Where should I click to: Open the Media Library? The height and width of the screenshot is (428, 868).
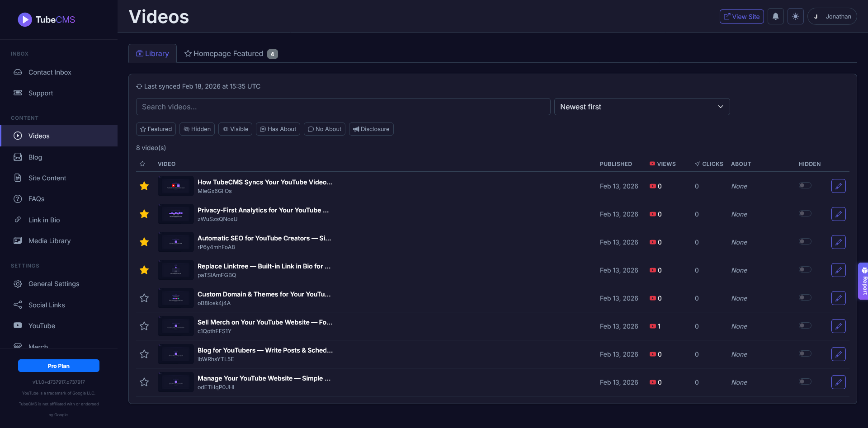tap(49, 241)
